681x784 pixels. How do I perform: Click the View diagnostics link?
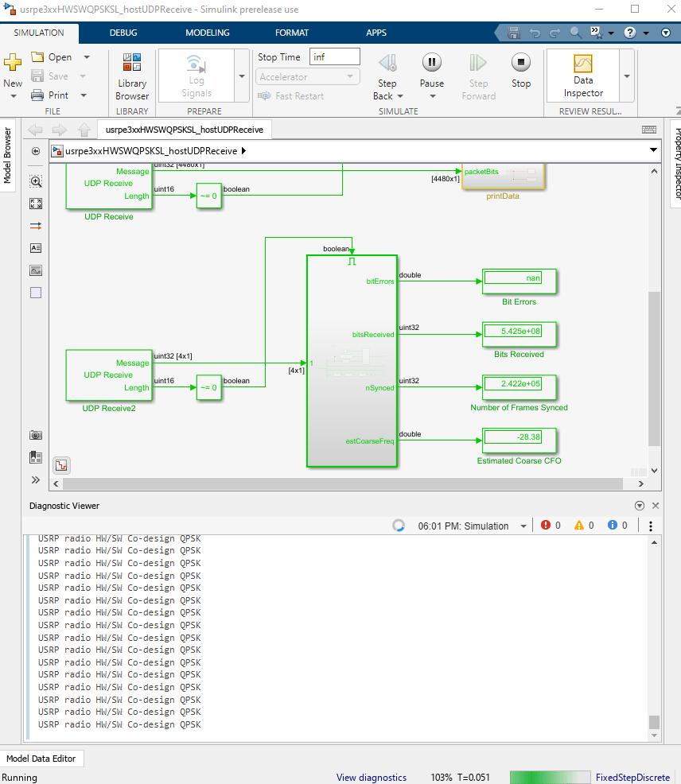[371, 778]
